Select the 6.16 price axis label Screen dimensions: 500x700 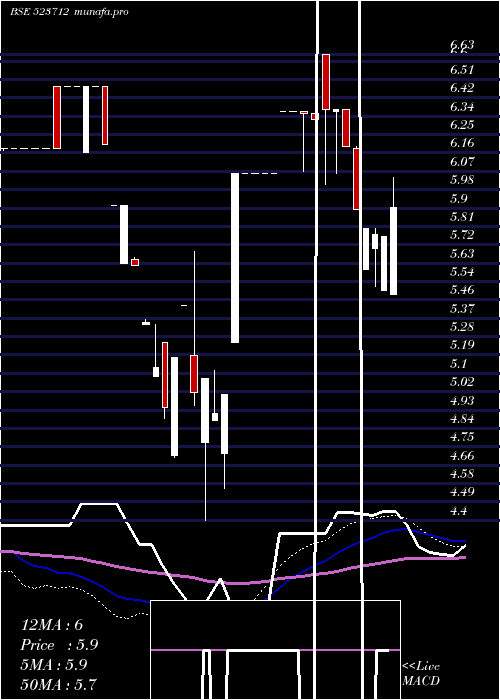point(462,143)
